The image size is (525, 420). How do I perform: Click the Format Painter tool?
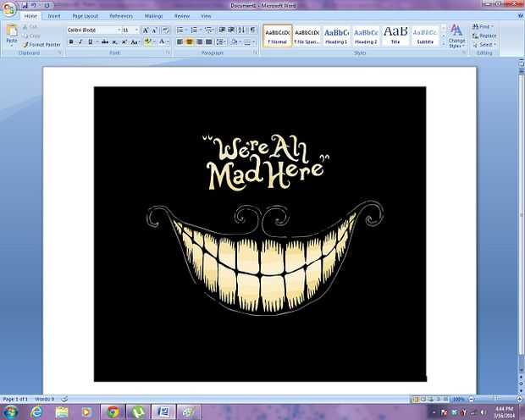pyautogui.click(x=41, y=45)
